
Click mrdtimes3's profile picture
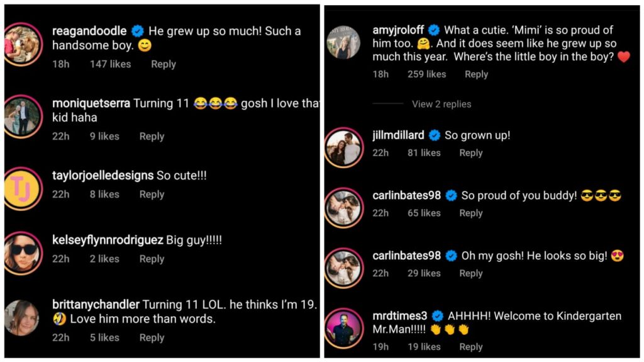point(343,328)
